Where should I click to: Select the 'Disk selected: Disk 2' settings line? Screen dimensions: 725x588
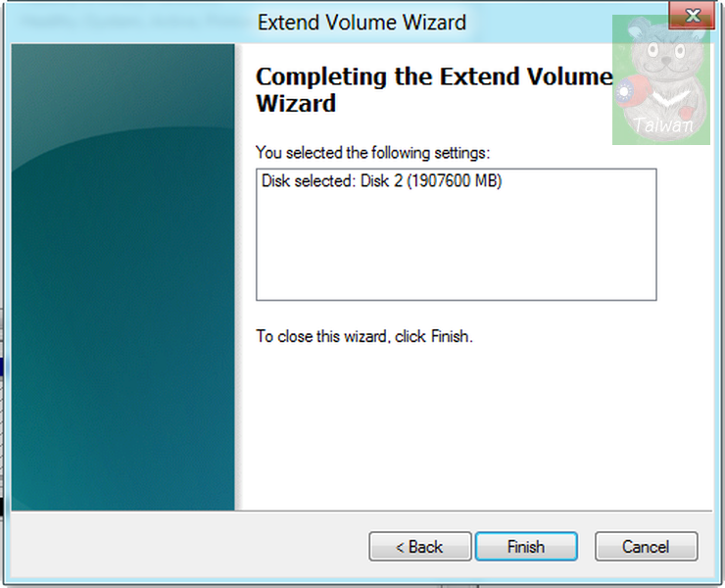(x=381, y=181)
